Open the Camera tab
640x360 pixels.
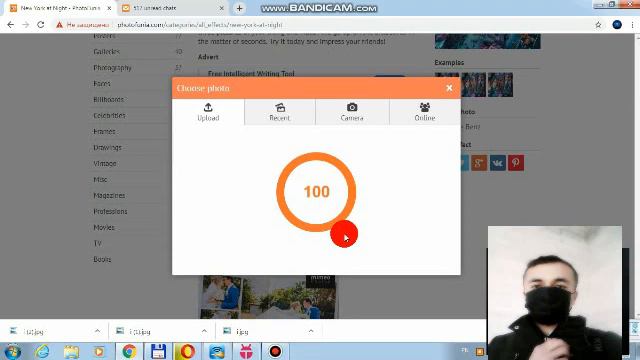click(352, 112)
